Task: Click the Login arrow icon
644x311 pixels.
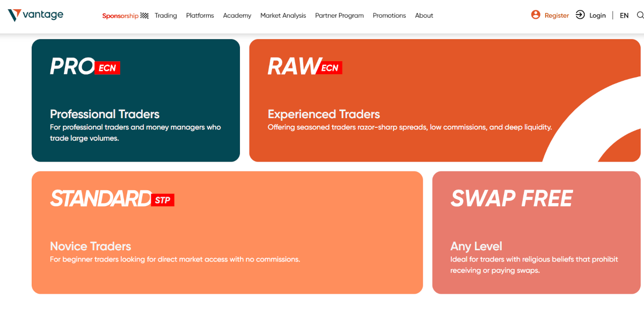Action: pos(580,15)
